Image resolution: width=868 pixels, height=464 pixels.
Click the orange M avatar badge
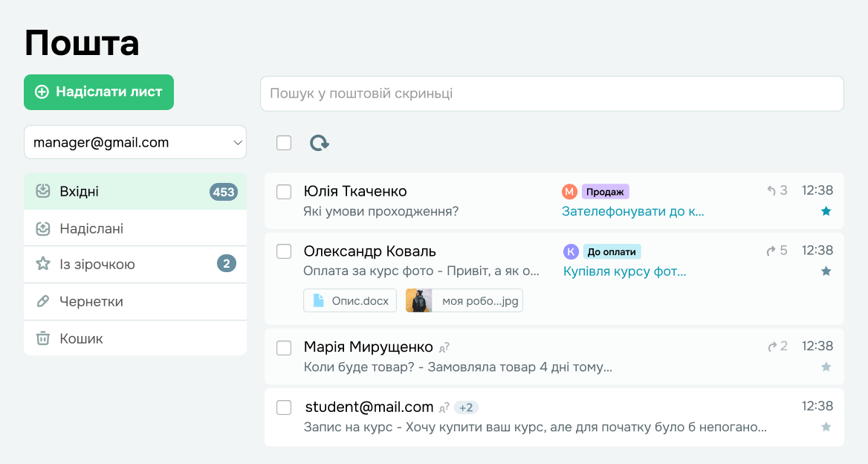click(x=569, y=192)
